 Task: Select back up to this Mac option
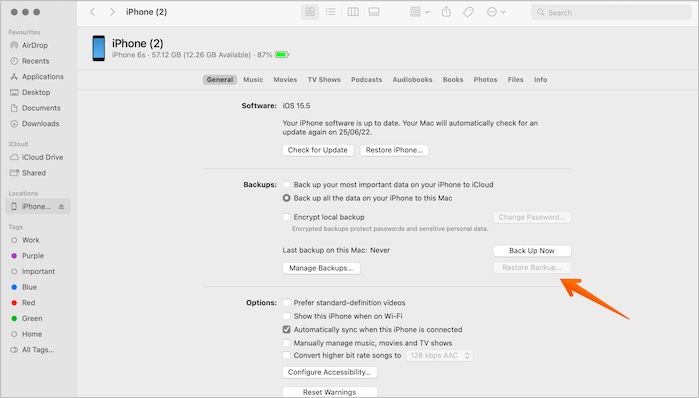287,198
